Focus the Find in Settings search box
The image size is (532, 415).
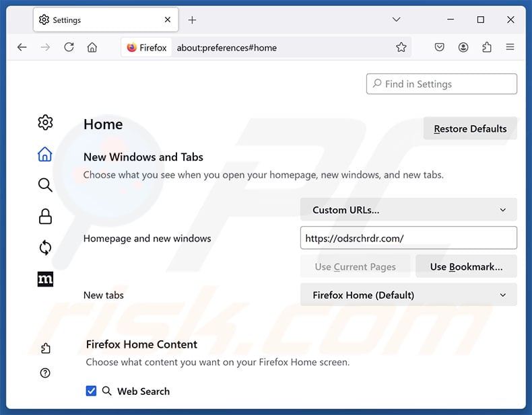pyautogui.click(x=441, y=83)
